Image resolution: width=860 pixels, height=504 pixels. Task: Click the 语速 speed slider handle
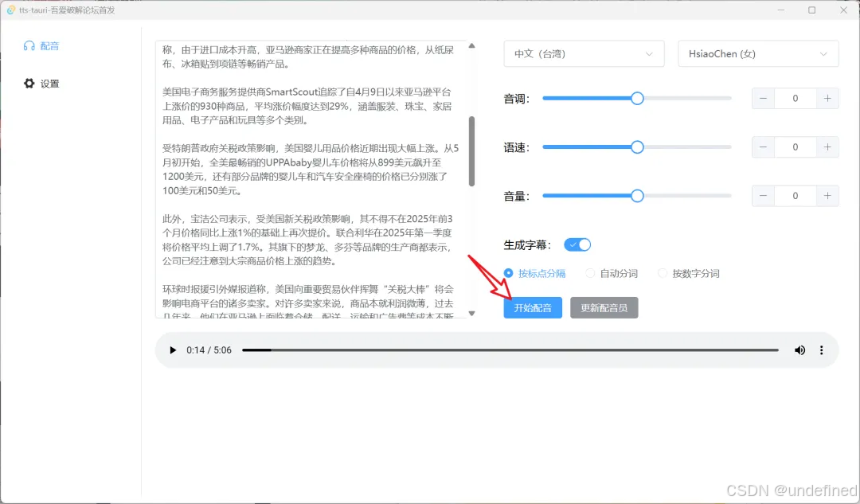[637, 147]
